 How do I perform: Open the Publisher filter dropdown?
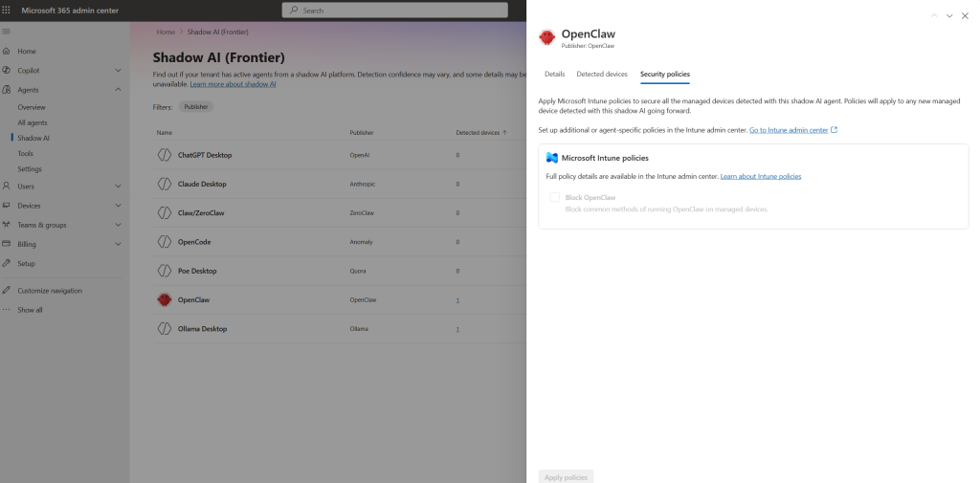pyautogui.click(x=195, y=107)
